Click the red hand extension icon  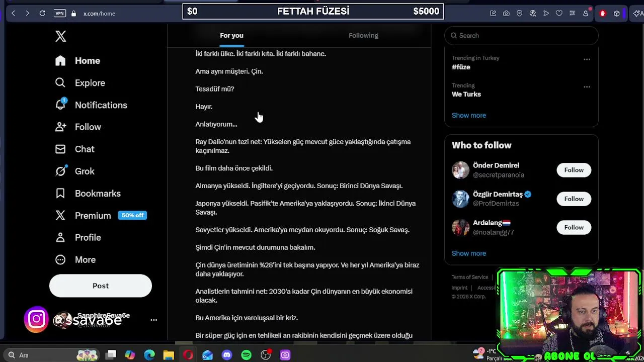point(603,14)
